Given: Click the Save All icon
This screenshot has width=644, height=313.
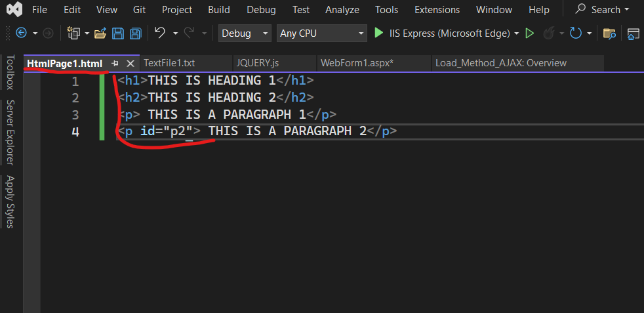Looking at the screenshot, I should 136,33.
